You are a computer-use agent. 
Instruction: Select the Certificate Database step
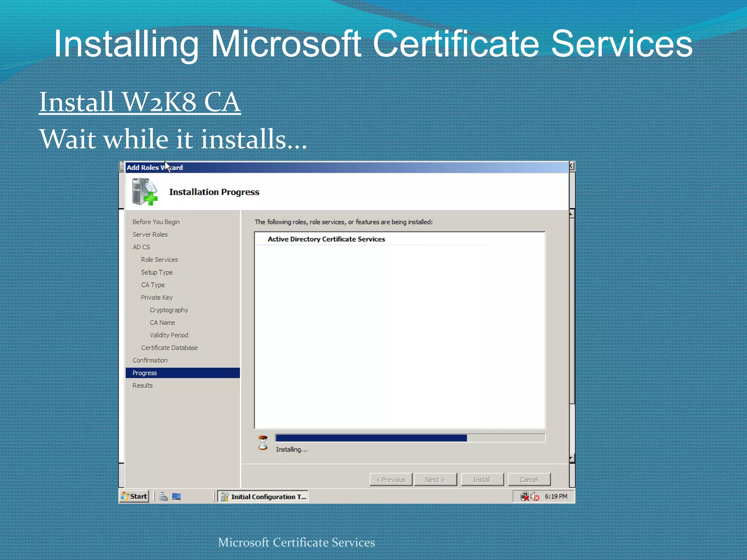click(170, 348)
